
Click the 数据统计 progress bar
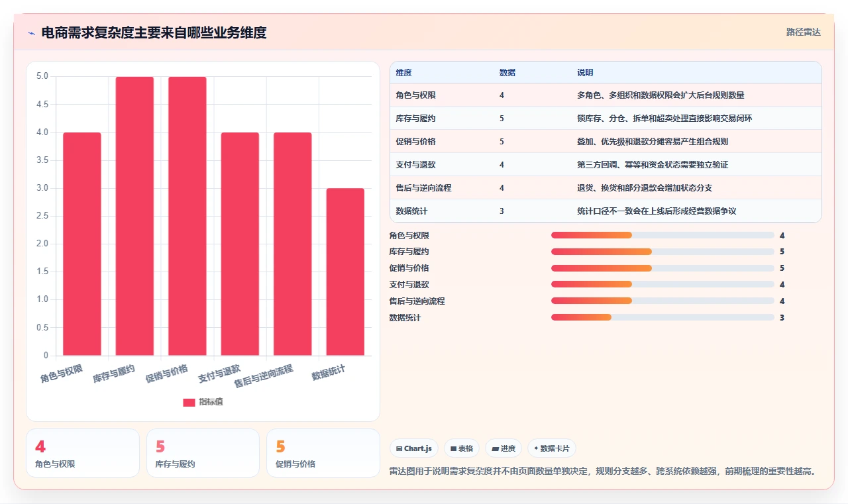coord(662,318)
